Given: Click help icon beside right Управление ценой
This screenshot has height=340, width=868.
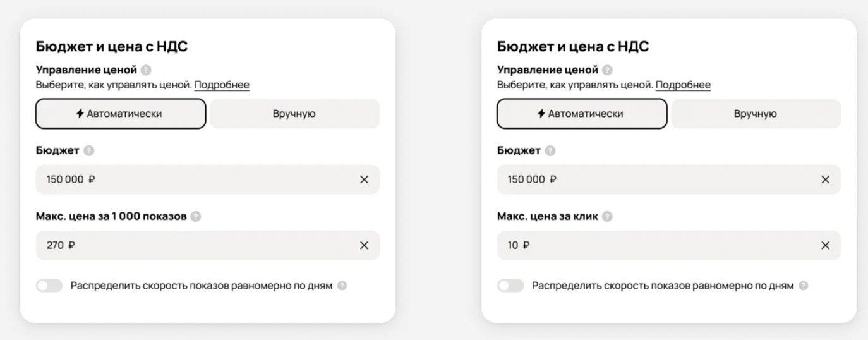Looking at the screenshot, I should pyautogui.click(x=607, y=70).
